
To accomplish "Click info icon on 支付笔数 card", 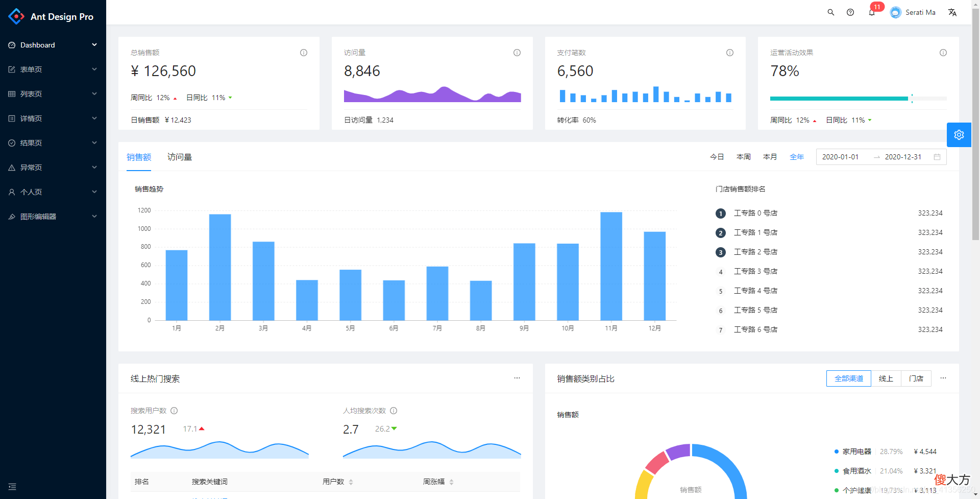I will tap(730, 53).
